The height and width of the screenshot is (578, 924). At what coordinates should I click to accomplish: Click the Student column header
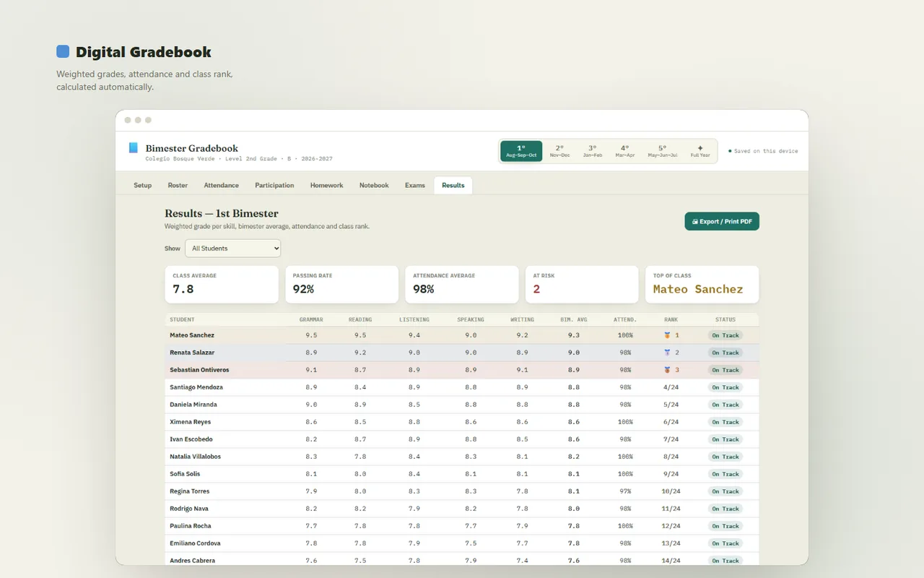182,319
